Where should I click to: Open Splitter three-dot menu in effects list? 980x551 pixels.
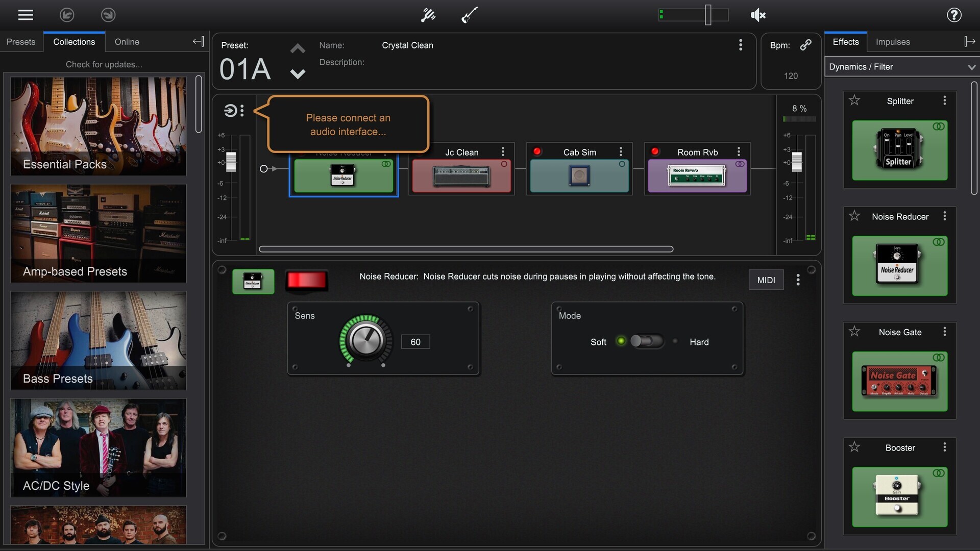tap(945, 101)
